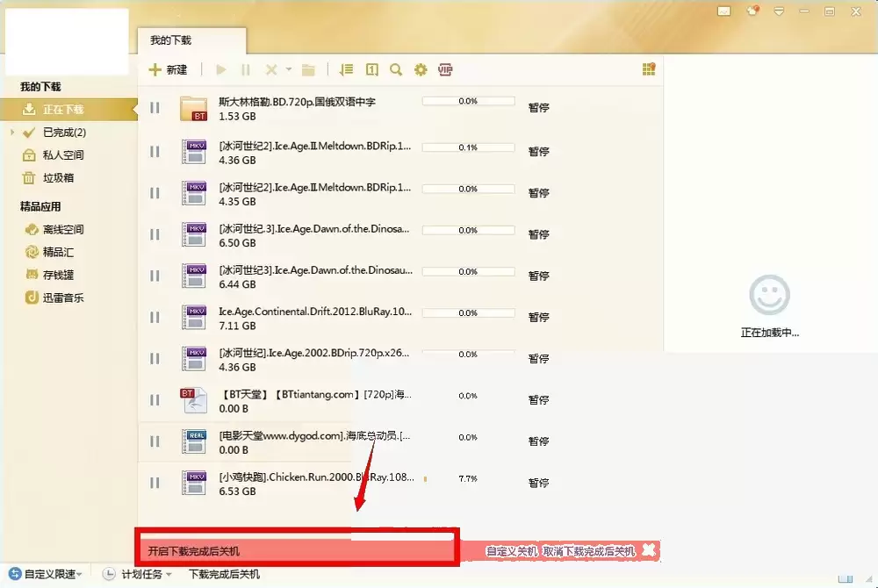
Task: Click 自定义关机 link
Action: tap(512, 552)
